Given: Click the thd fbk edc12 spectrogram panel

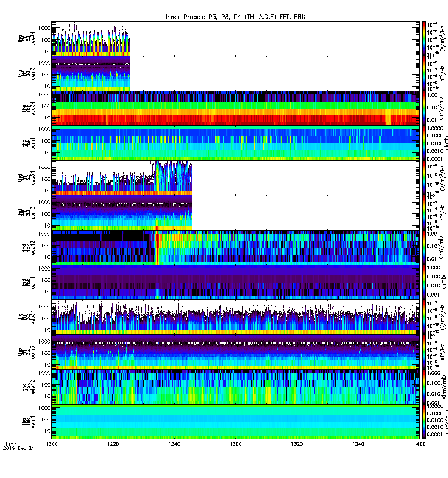Looking at the screenshot, I should 235,247.
